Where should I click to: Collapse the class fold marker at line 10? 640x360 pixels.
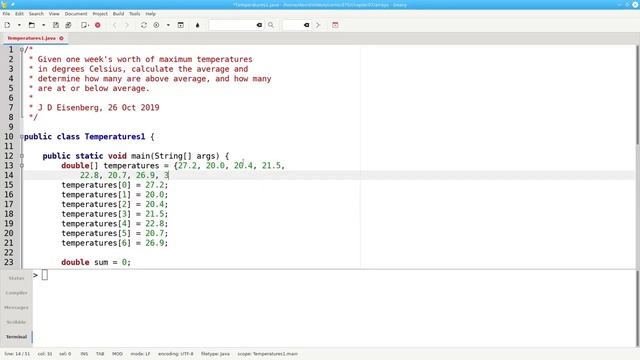point(22,137)
